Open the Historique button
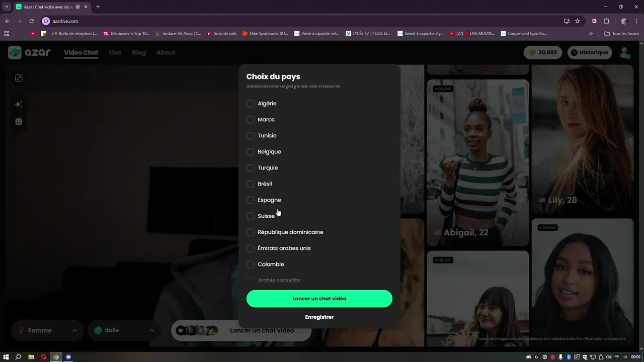The image size is (644, 362). [590, 52]
